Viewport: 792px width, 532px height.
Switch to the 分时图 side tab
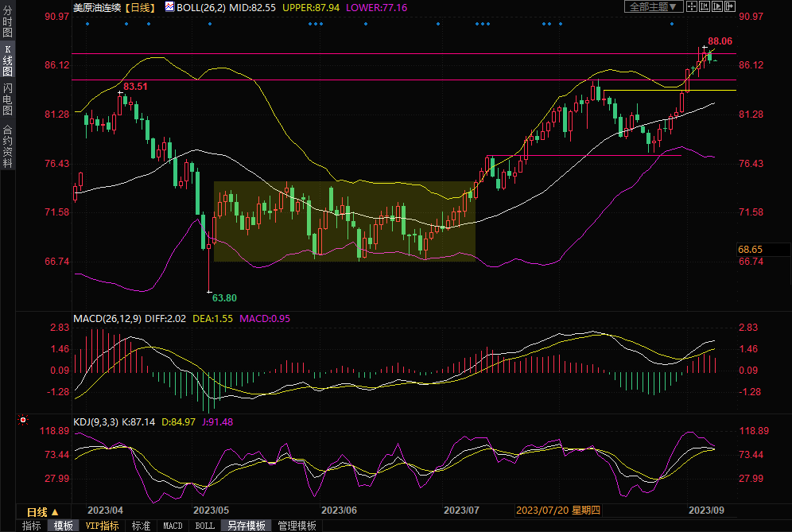click(7, 21)
